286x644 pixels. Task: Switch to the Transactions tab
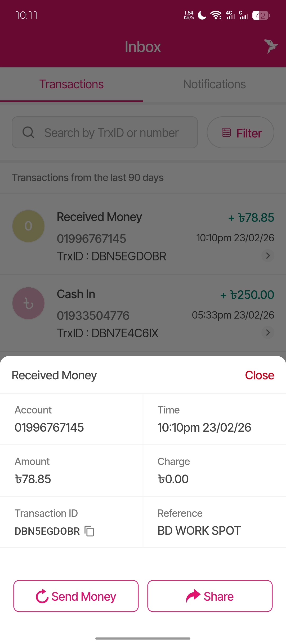click(x=71, y=84)
